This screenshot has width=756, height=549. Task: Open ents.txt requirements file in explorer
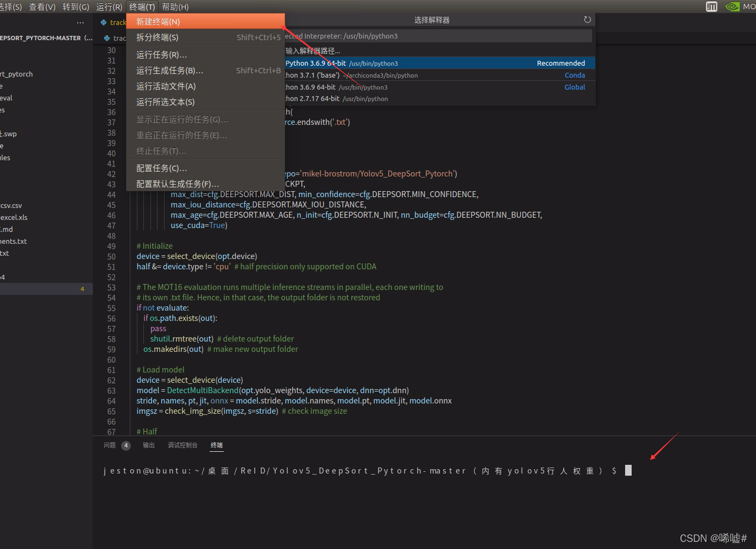[46, 241]
